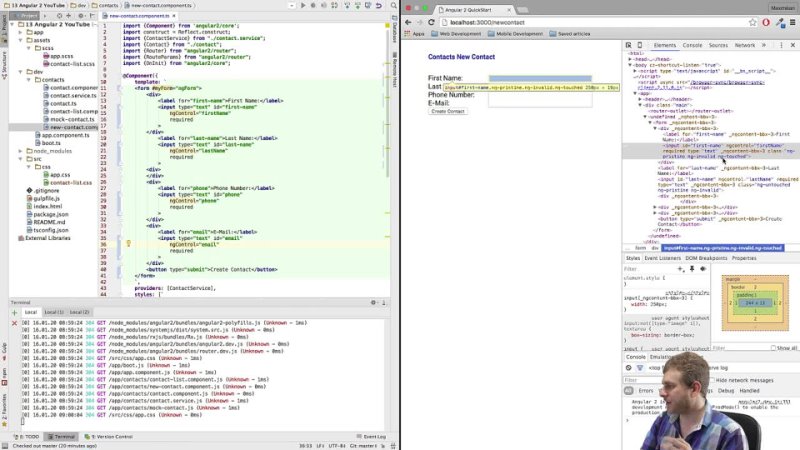Click the color picker extension icon

pos(780,22)
